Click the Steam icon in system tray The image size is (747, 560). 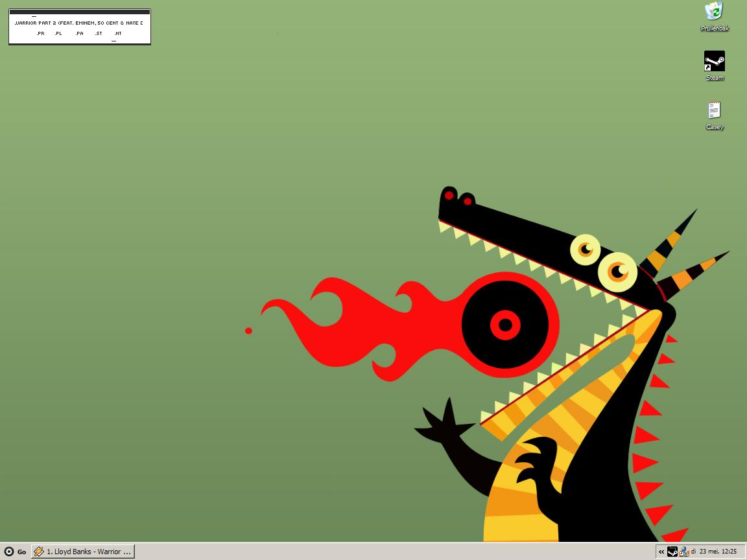[x=672, y=552]
